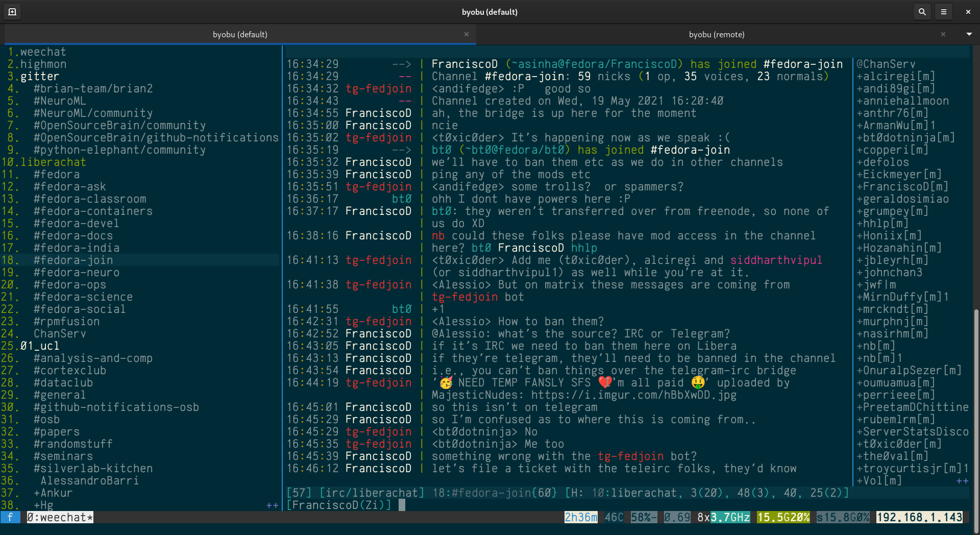980x535 pixels.
Task: Switch to byobu (remote) tab
Action: click(717, 34)
